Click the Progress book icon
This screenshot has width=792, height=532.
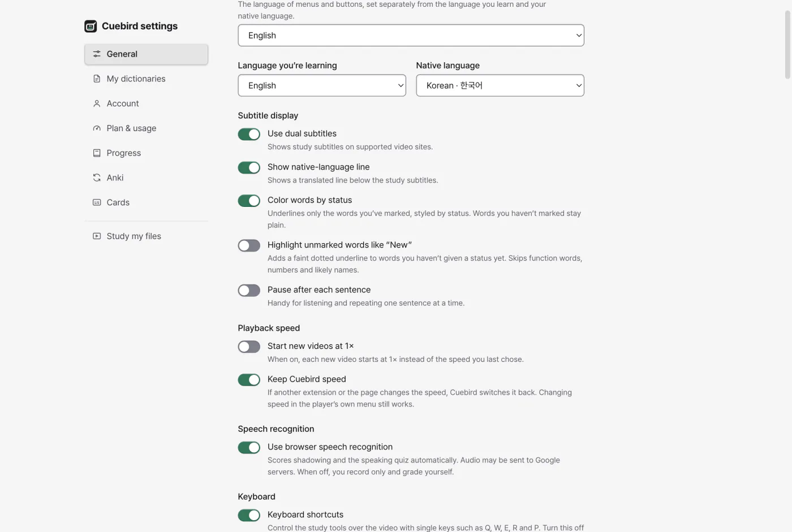(x=97, y=153)
